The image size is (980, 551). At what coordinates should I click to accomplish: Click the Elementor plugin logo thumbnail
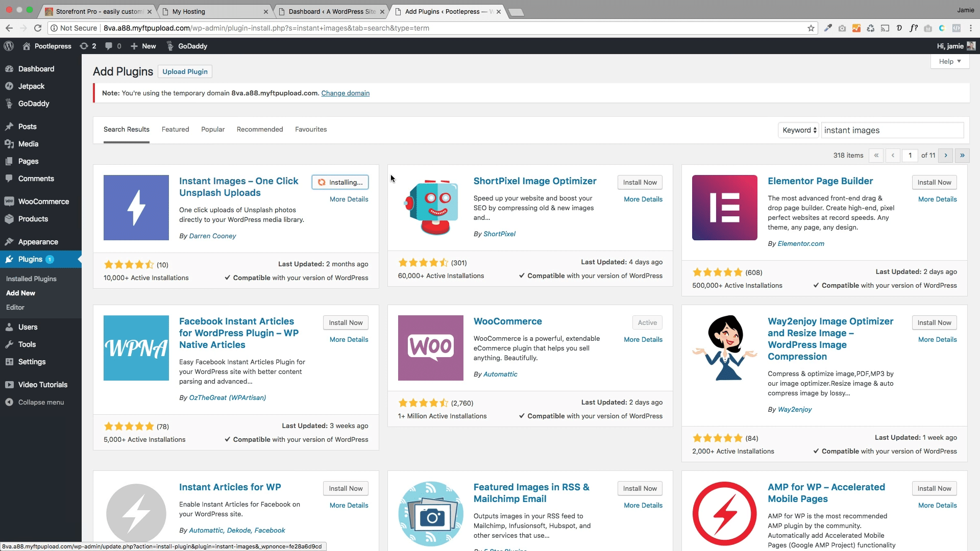click(x=725, y=208)
